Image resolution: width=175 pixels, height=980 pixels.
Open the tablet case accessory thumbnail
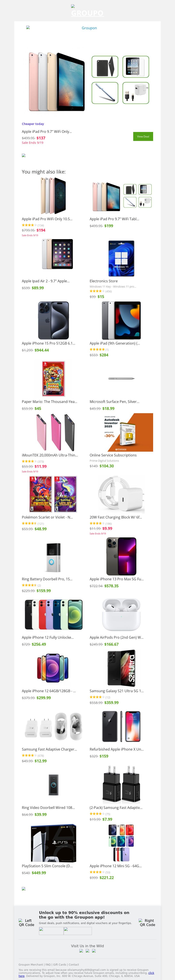[x=105, y=67]
